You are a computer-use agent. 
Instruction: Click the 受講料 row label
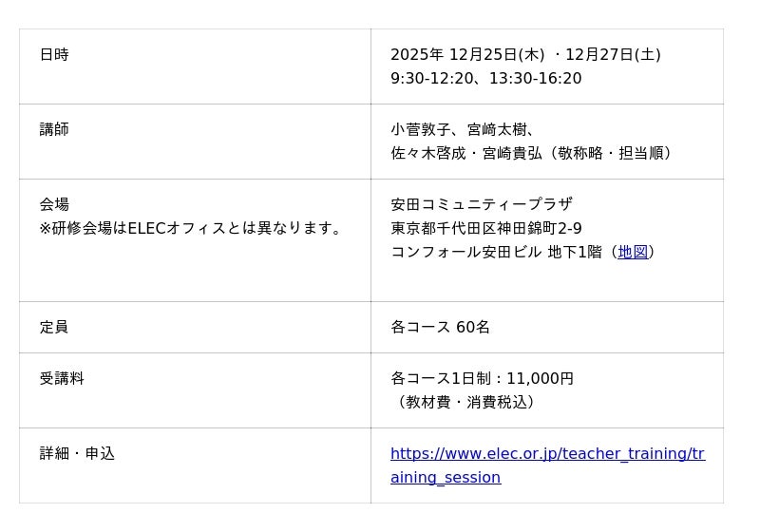coord(62,378)
